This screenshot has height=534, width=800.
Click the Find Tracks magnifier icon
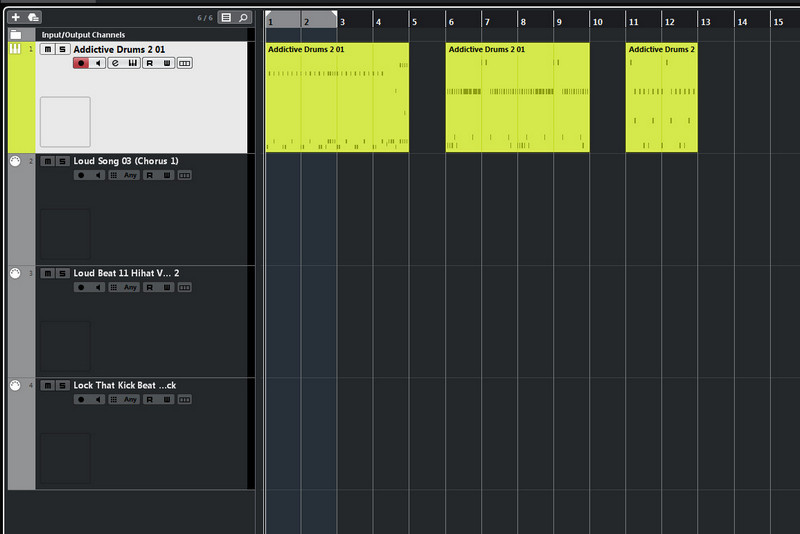coord(243,17)
